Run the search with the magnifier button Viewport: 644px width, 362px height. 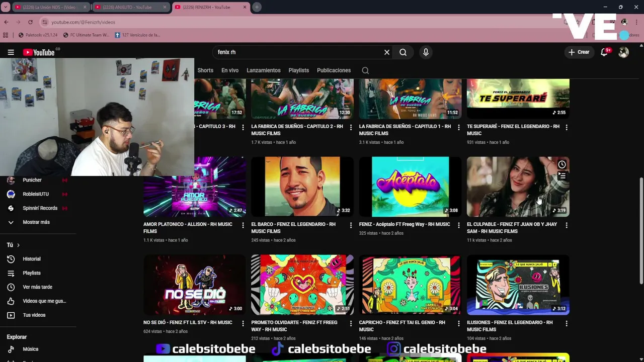(x=403, y=52)
